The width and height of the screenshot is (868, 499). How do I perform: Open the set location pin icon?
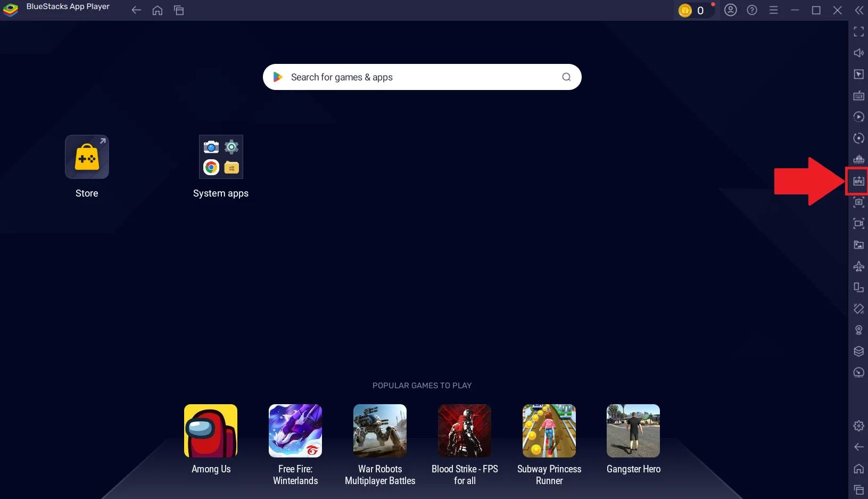tap(858, 330)
